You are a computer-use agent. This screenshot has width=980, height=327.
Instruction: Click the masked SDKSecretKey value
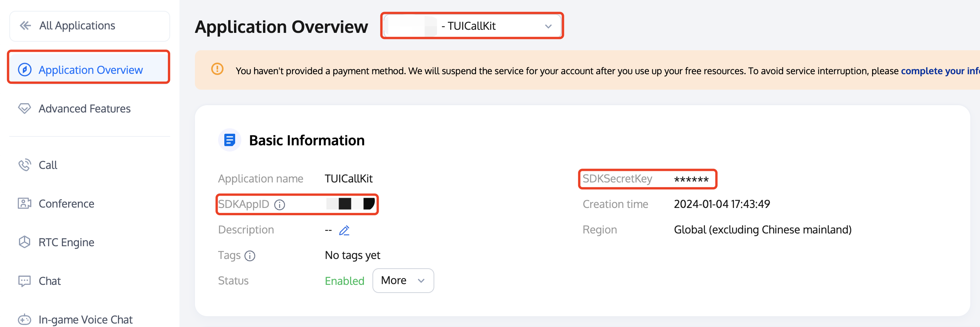[x=692, y=179]
